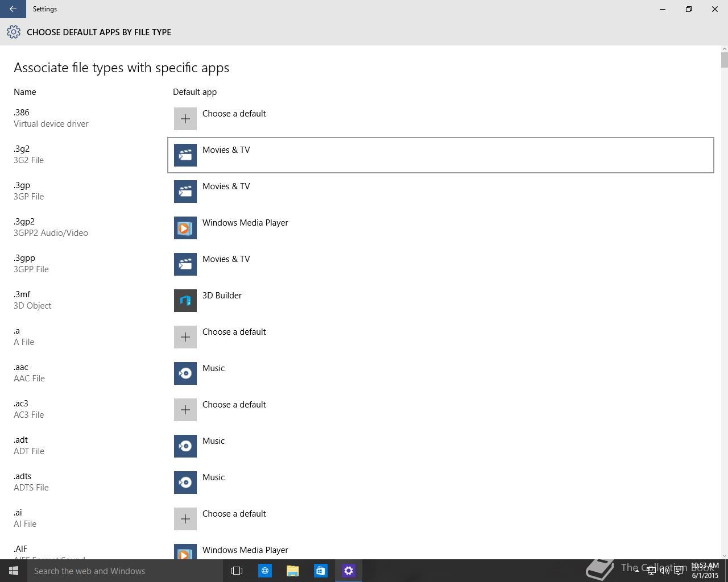Choose a default app for .386
728x582 pixels.
tap(441, 119)
